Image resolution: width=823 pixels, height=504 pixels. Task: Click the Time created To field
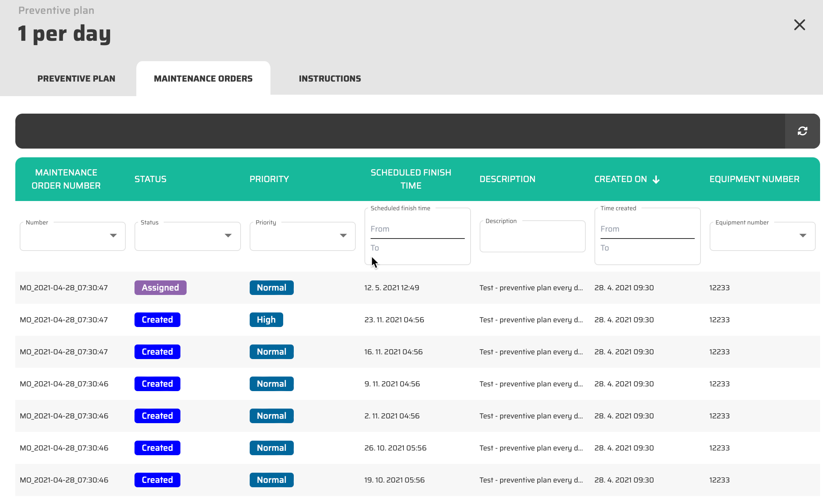(x=647, y=248)
